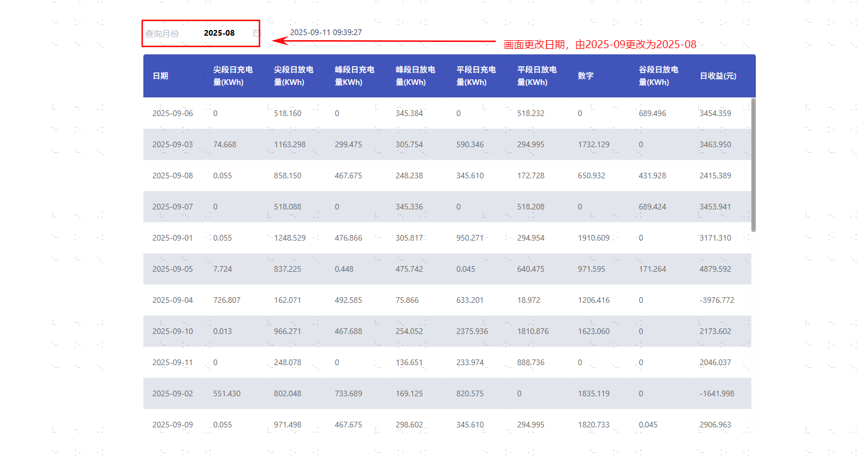Click the 平段日放电量(KWh) column header
Screen dimensions: 868x471
[x=537, y=76]
